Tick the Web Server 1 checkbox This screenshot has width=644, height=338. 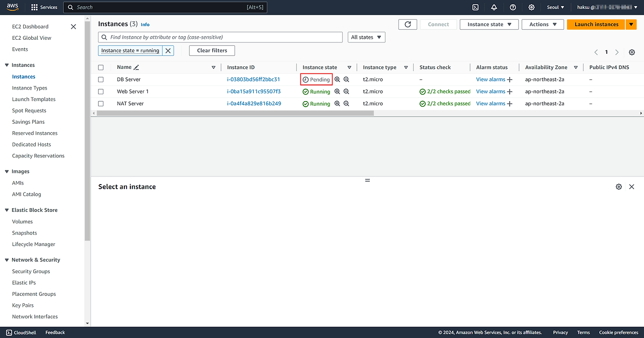click(x=101, y=92)
